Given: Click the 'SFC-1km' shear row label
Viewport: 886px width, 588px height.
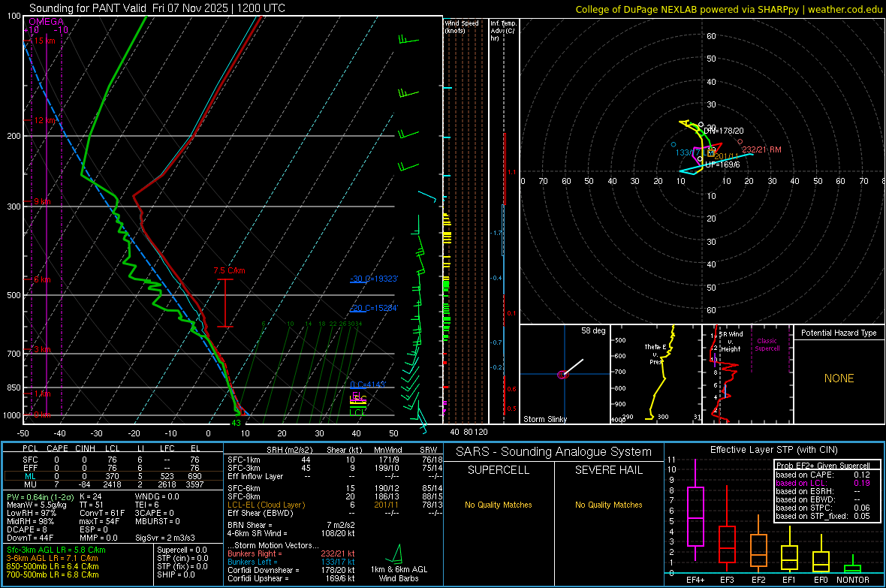Looking at the screenshot, I should coord(244,460).
